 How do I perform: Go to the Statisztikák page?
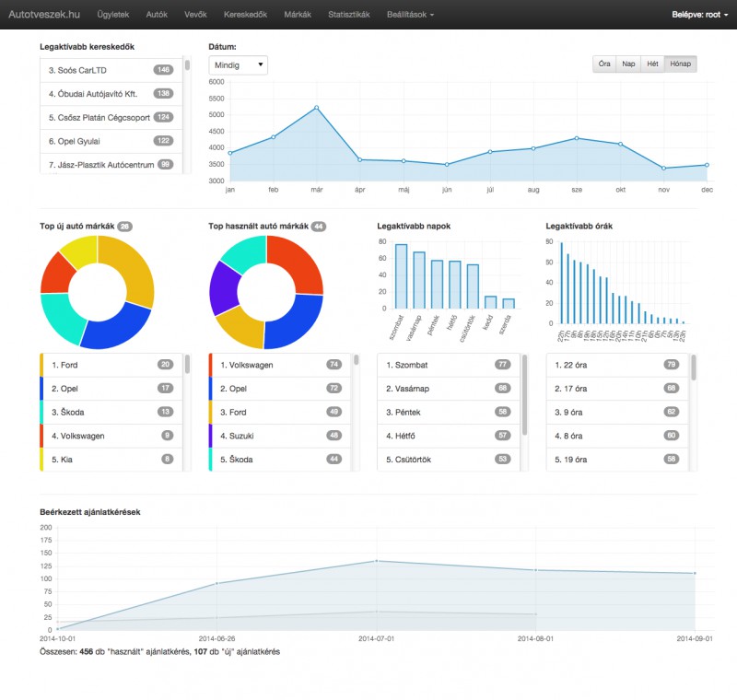(x=348, y=15)
